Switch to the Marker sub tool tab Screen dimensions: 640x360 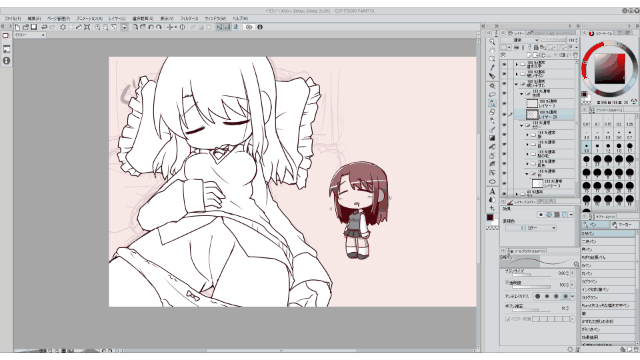pos(623,224)
